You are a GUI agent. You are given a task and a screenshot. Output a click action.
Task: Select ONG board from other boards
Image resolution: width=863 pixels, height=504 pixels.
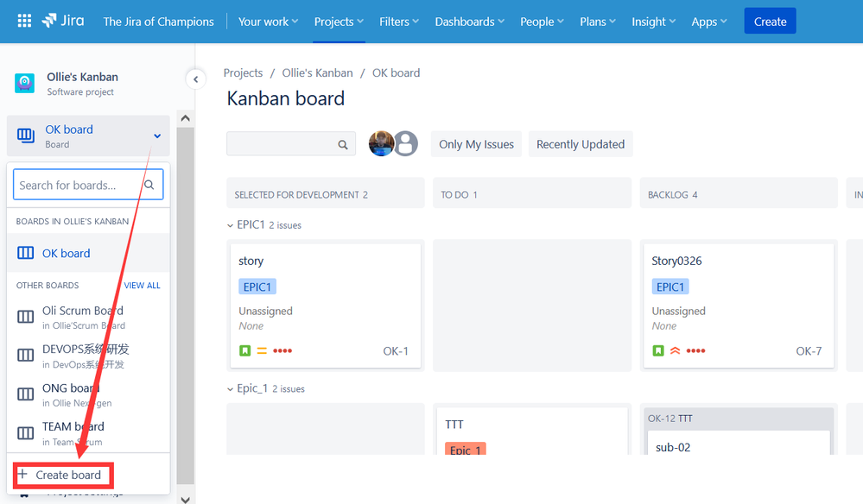[x=88, y=394]
